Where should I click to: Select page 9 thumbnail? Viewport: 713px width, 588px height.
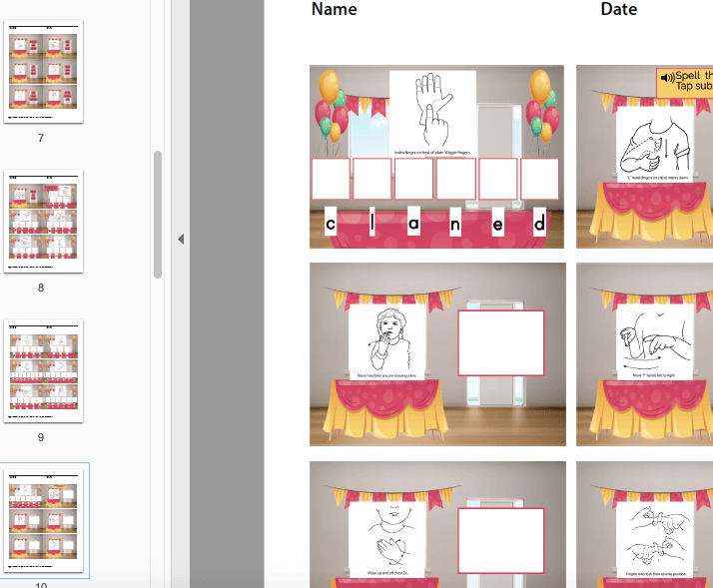click(44, 370)
